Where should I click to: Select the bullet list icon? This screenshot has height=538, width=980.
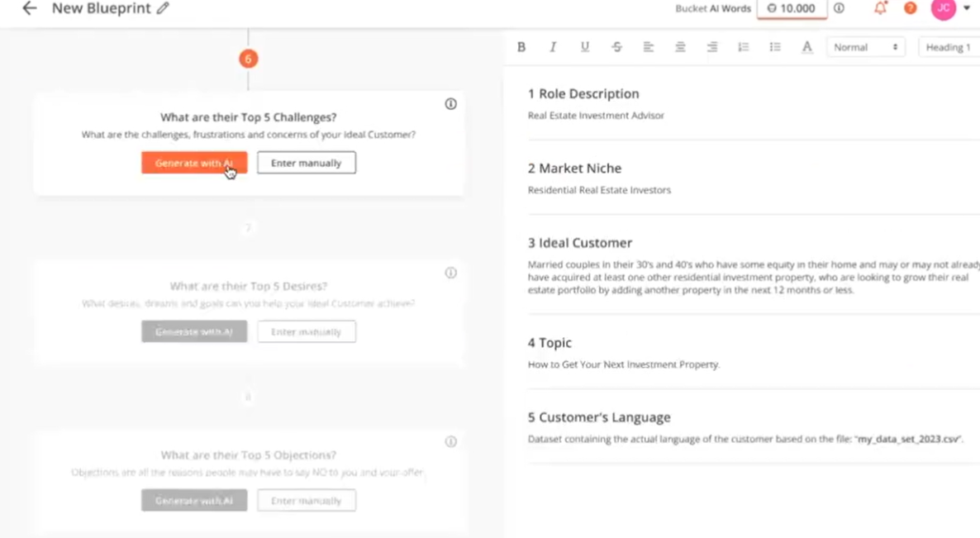pos(774,46)
